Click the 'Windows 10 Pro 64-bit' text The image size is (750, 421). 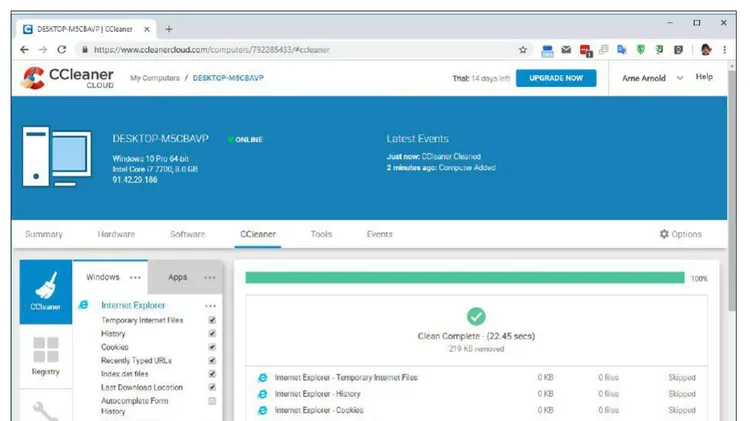pyautogui.click(x=151, y=158)
